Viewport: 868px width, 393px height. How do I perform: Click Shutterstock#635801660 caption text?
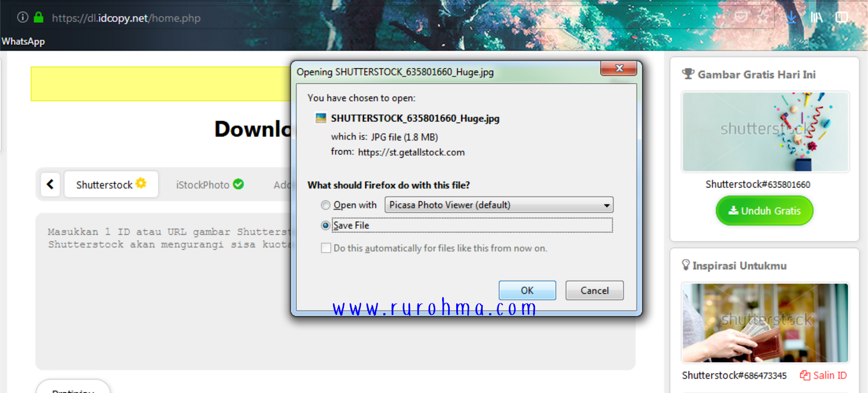point(758,184)
